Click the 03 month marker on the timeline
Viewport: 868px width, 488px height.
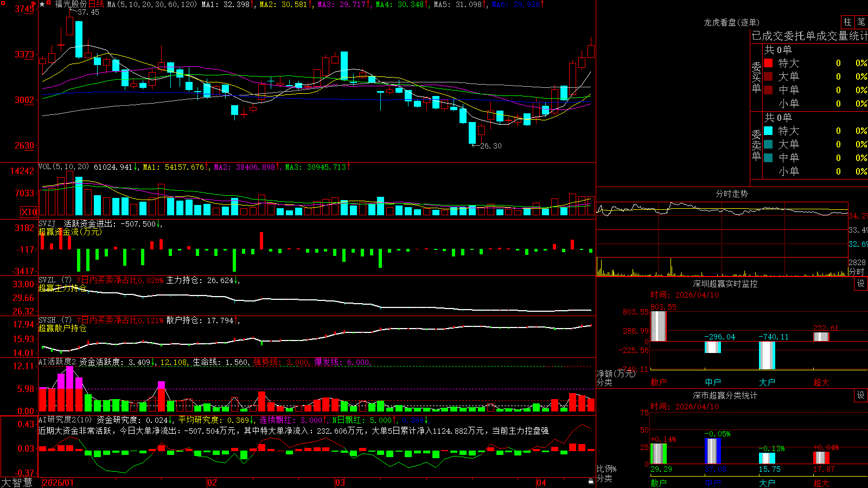(340, 483)
